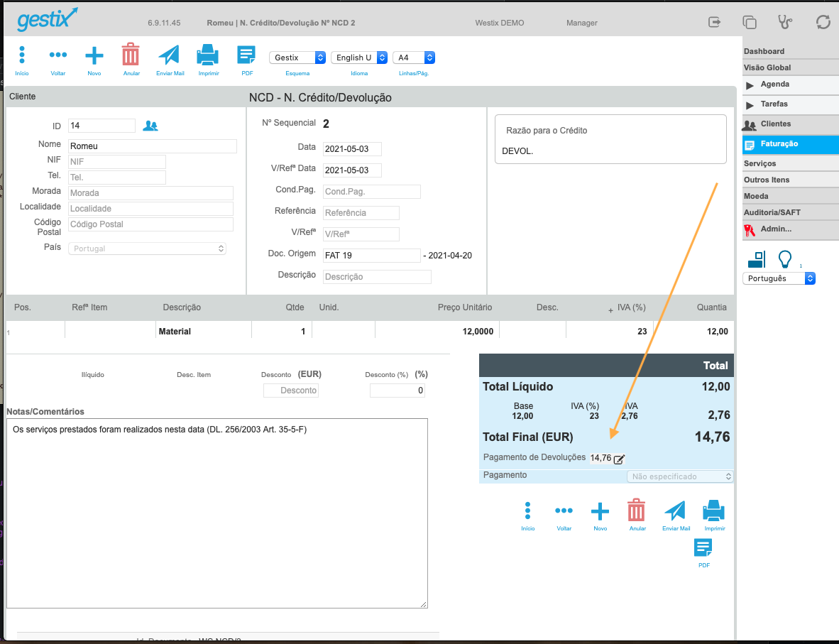The width and height of the screenshot is (839, 644).
Task: Click the top toolbar Imprimir printer icon
Action: pyautogui.click(x=207, y=55)
